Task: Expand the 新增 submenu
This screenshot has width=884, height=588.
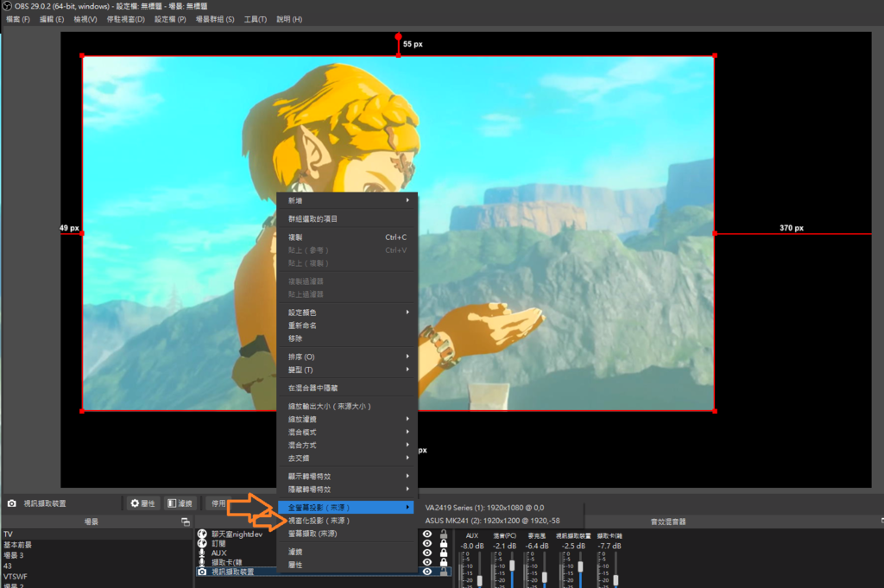Action: (x=348, y=200)
